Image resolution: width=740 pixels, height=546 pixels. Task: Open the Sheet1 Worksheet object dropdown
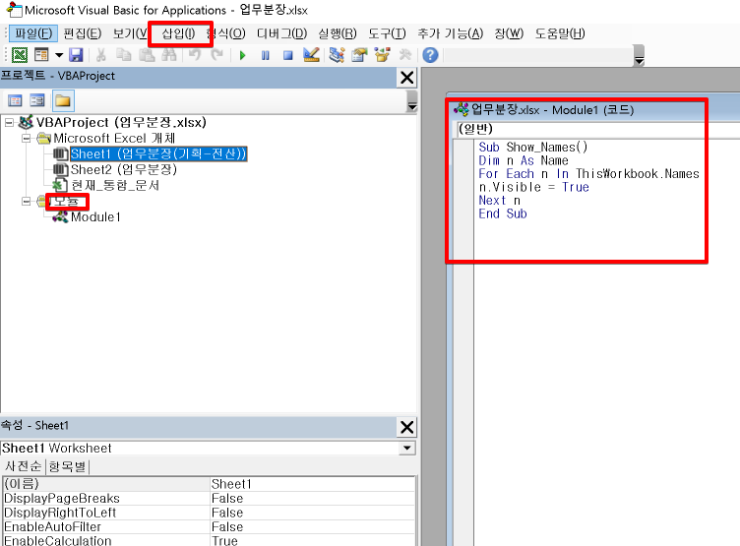point(407,448)
